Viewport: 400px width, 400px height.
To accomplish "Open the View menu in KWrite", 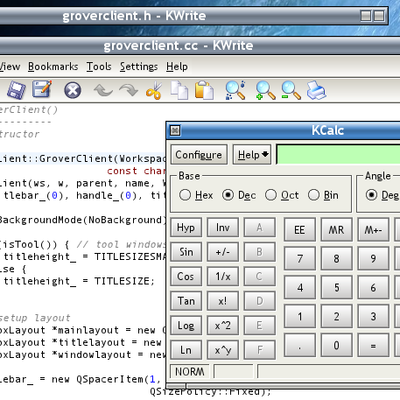I will 10,66.
